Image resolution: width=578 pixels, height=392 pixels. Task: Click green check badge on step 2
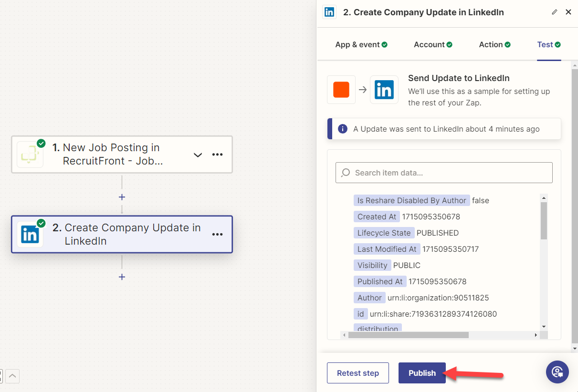click(42, 223)
